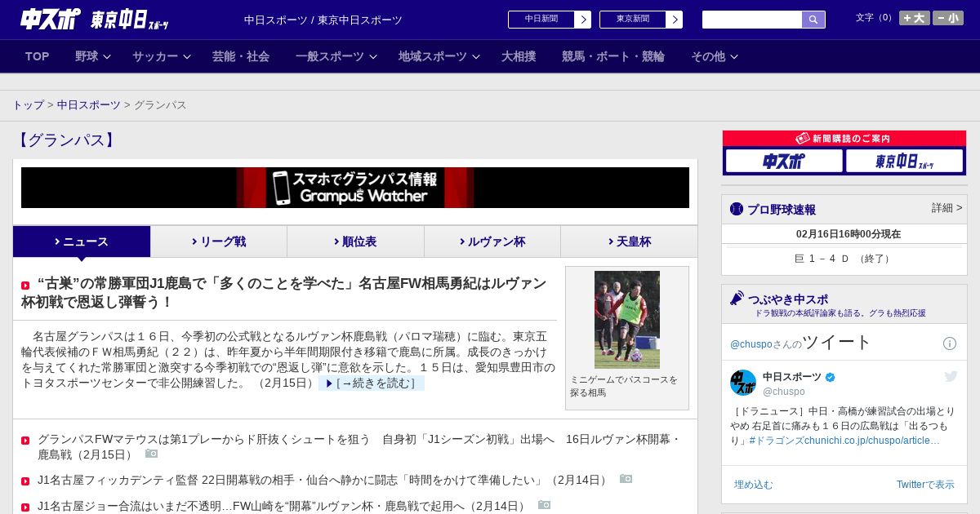The width and height of the screenshot is (980, 514).
Task: Open #ドラゴンズ hashtag link in tweet
Action: (x=776, y=441)
